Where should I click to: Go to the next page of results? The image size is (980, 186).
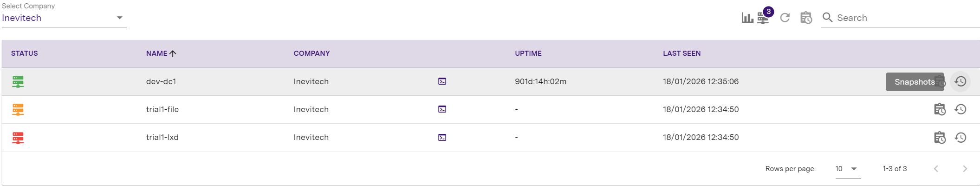tap(965, 169)
